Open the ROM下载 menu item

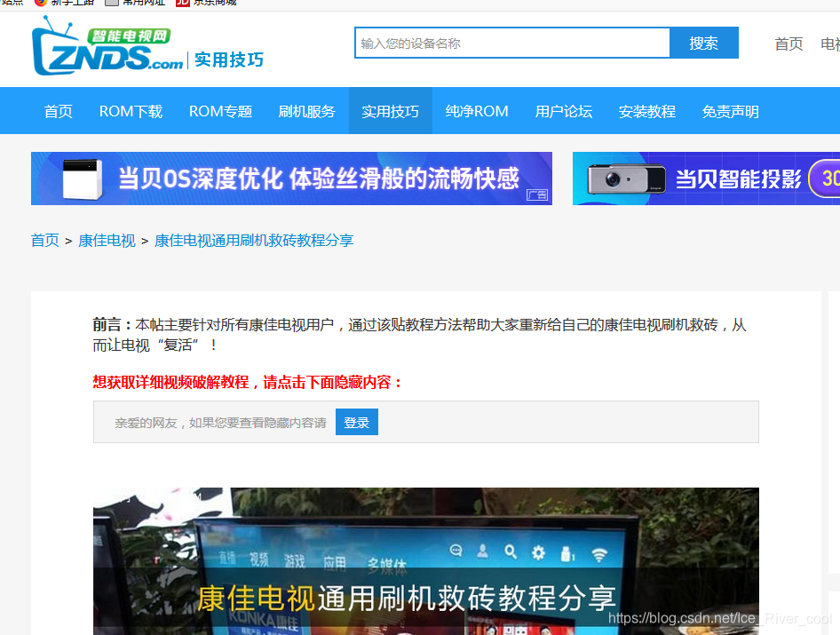(x=131, y=112)
